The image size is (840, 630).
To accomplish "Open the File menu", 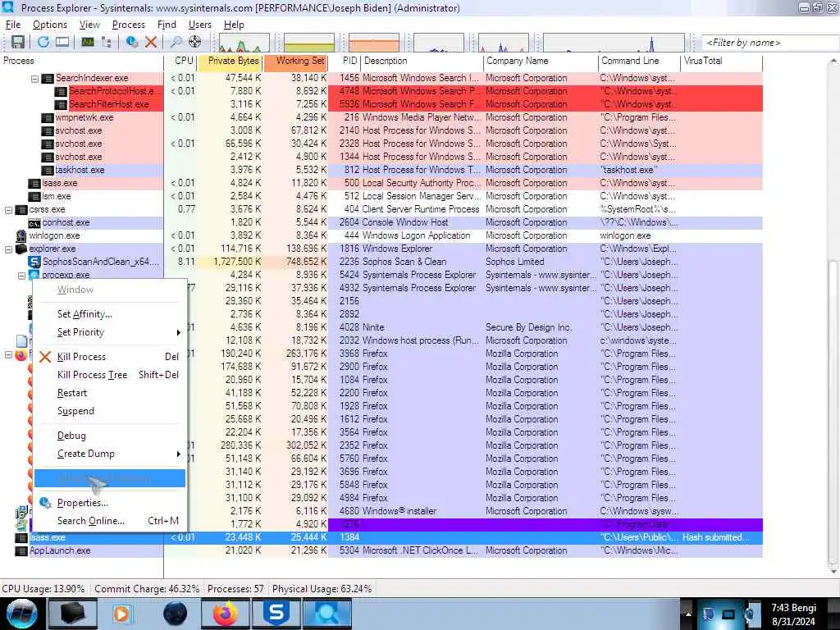I will coord(13,25).
